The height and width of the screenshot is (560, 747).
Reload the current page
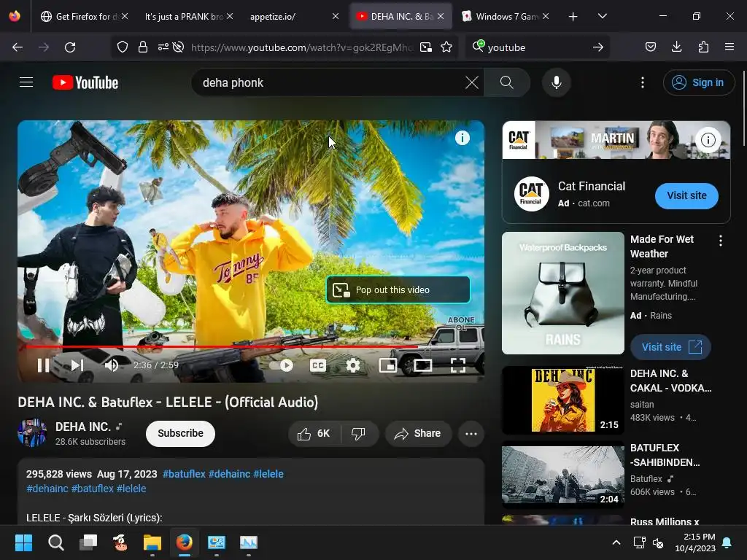pyautogui.click(x=70, y=47)
